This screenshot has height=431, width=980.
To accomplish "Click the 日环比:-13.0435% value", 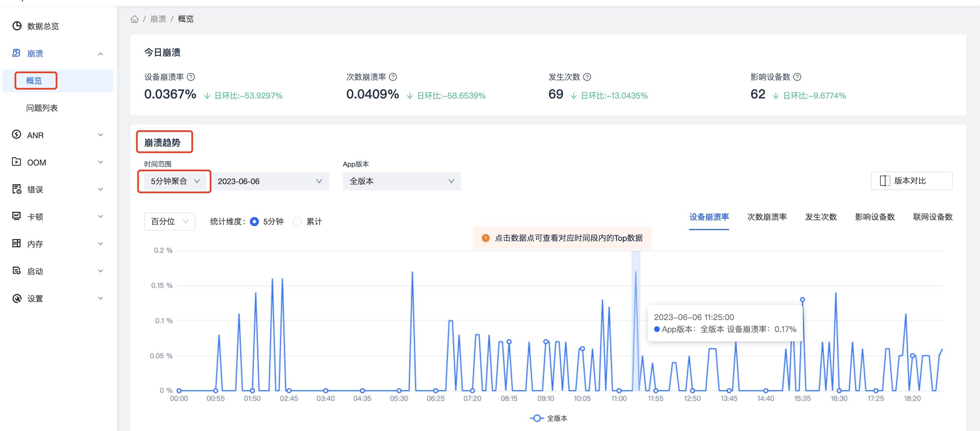I will tap(614, 96).
